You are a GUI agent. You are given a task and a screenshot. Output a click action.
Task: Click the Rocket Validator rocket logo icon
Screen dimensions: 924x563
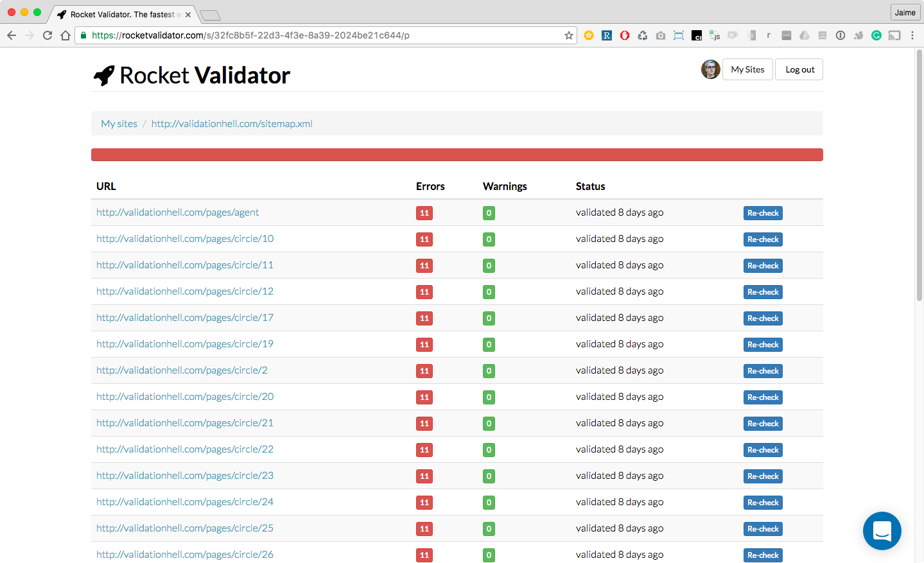104,76
